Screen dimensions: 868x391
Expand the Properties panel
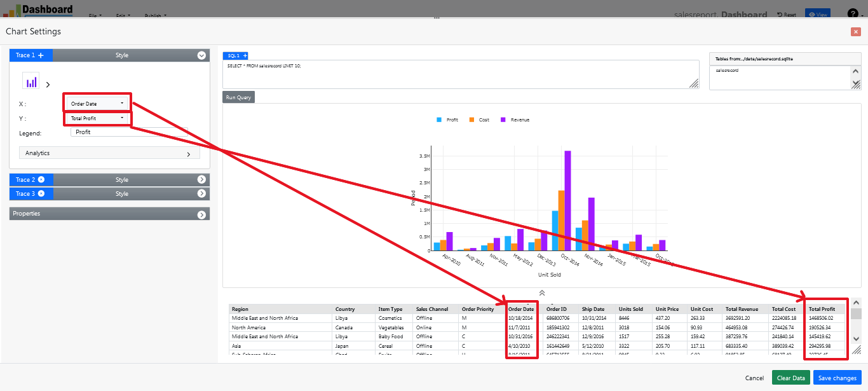(x=109, y=214)
